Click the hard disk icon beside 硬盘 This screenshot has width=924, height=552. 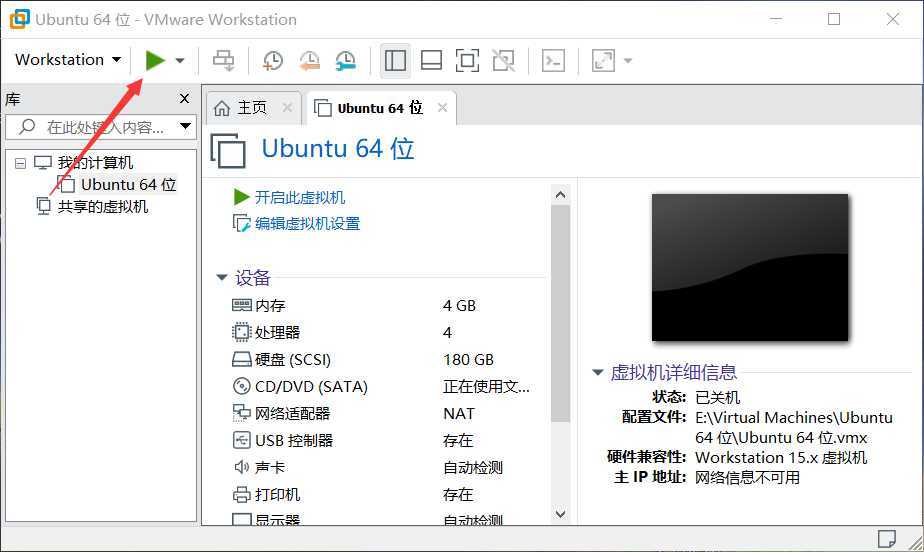(x=242, y=359)
